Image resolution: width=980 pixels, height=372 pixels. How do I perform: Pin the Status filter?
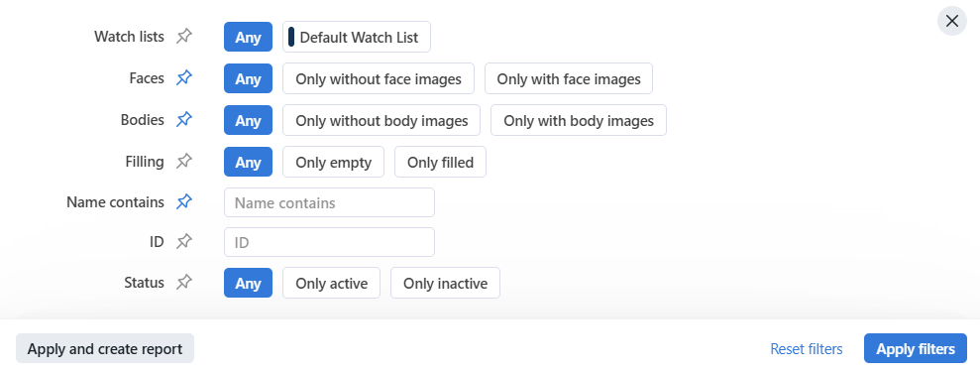(183, 282)
